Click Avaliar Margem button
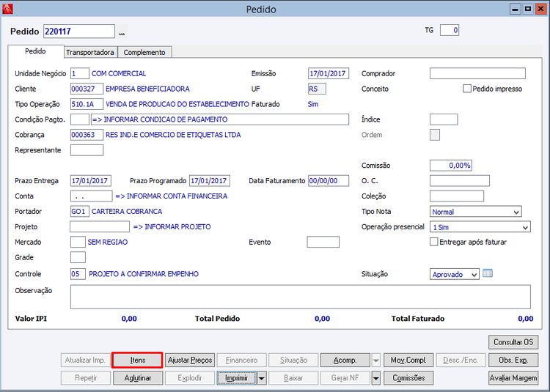 click(x=513, y=378)
